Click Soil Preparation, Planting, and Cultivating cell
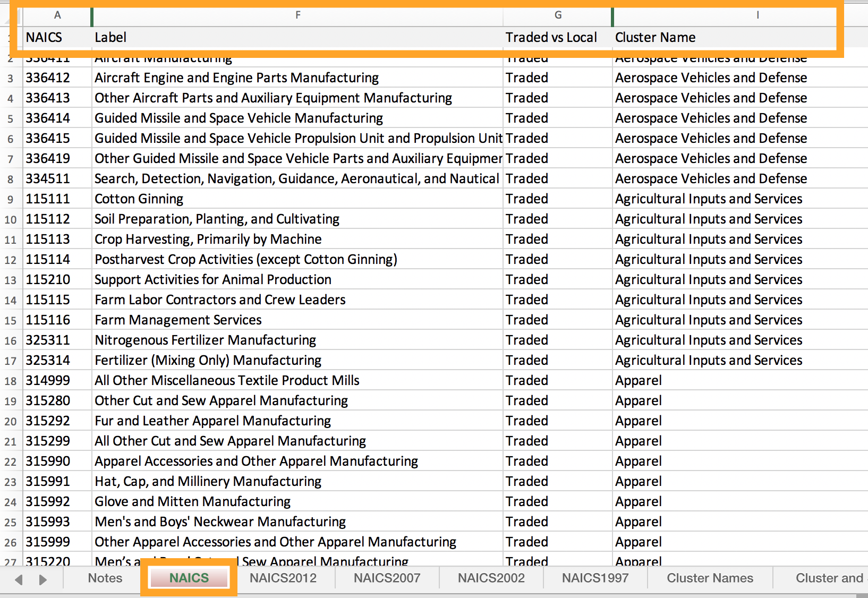The width and height of the screenshot is (868, 598). (x=298, y=219)
